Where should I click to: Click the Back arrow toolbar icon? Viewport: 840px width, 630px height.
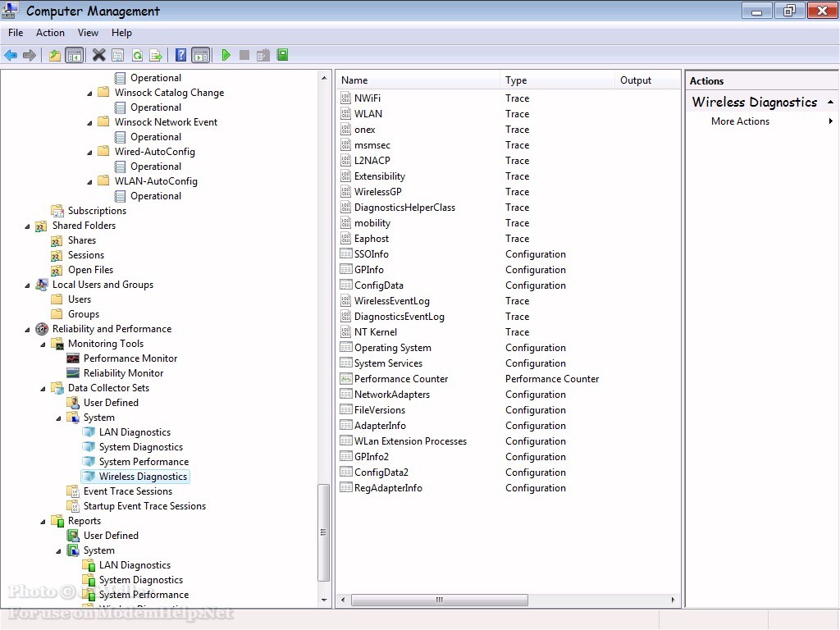(x=11, y=55)
